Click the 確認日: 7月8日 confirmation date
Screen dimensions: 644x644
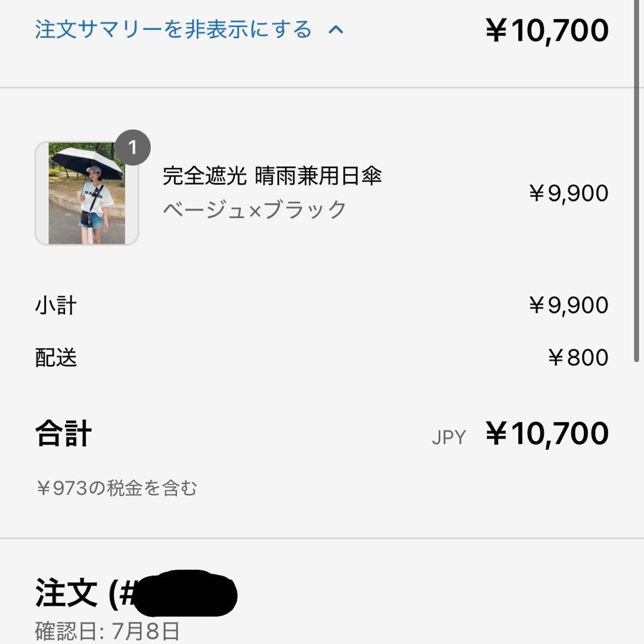coord(107,631)
